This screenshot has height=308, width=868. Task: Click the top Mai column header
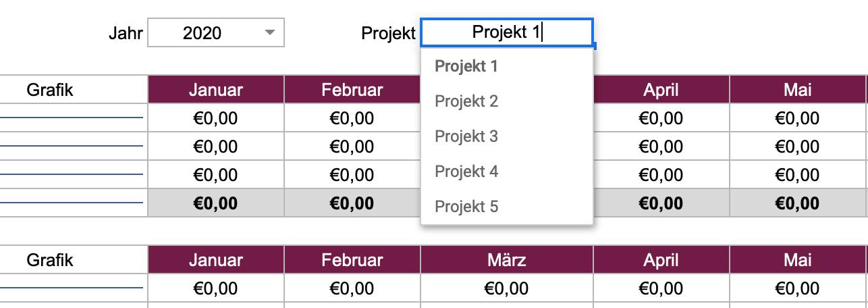point(797,89)
